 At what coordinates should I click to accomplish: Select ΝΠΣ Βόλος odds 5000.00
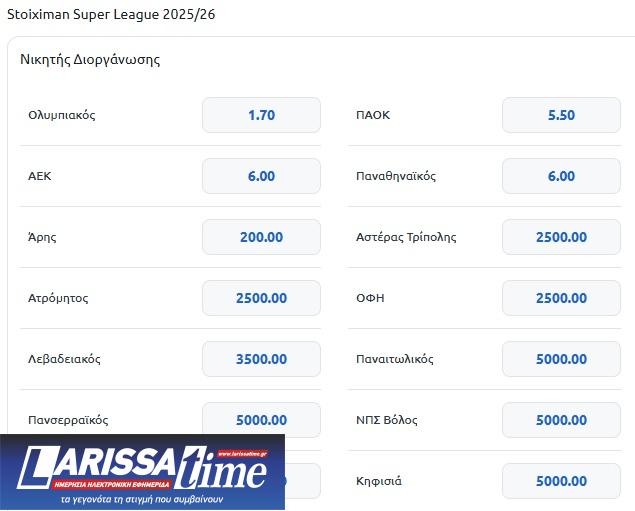pos(561,420)
